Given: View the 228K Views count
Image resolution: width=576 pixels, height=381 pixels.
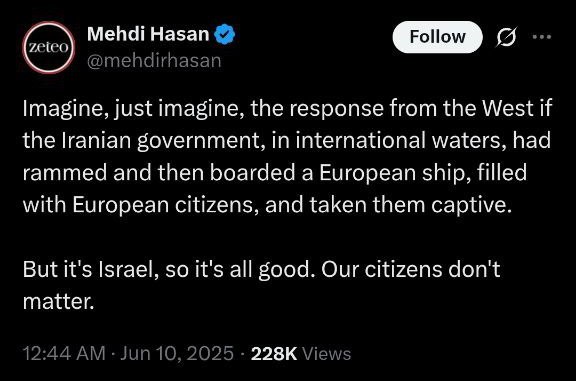Looking at the screenshot, I should tap(301, 353).
